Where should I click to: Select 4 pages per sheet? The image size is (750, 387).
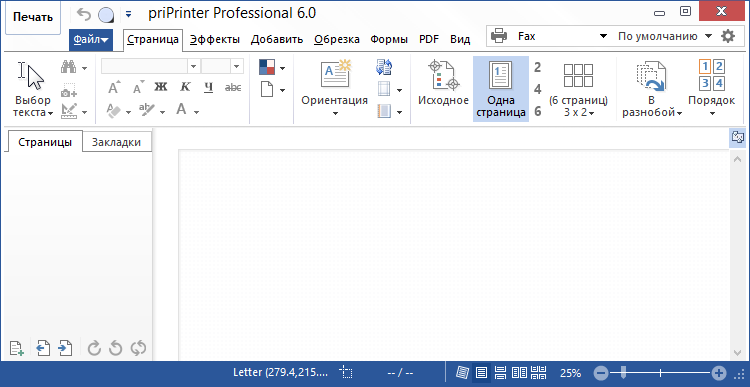(x=538, y=89)
